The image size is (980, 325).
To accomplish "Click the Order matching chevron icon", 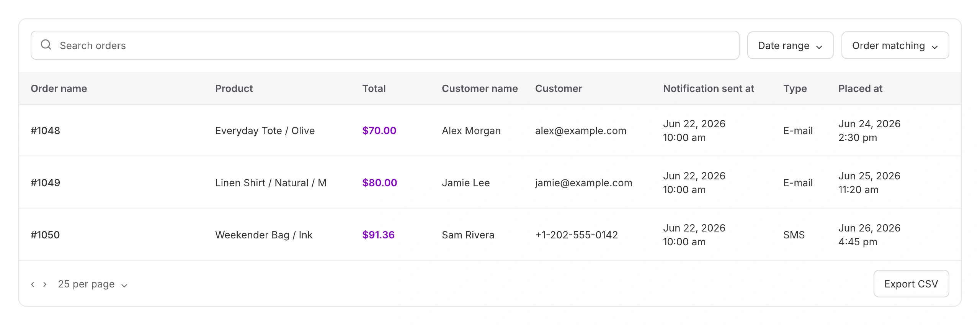I will [935, 47].
